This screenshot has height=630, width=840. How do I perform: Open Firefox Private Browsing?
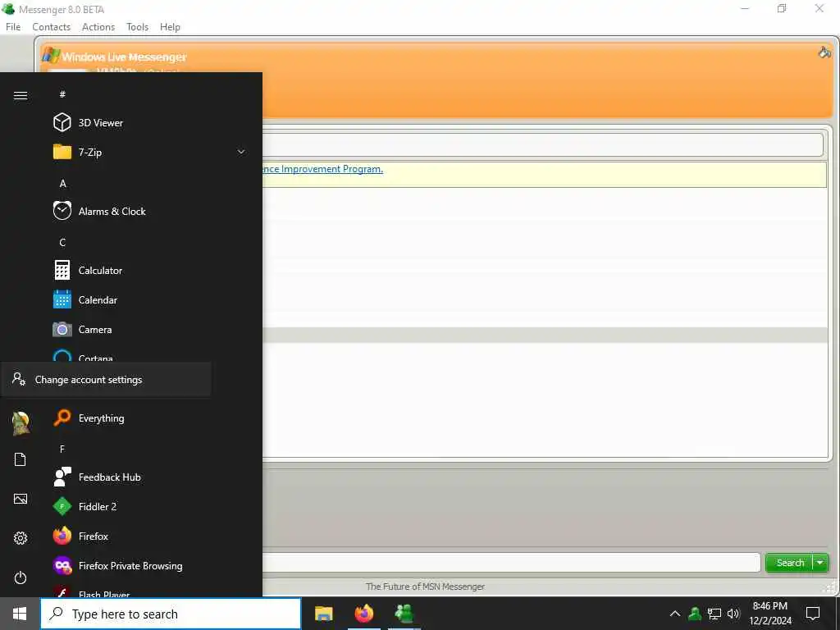point(131,566)
